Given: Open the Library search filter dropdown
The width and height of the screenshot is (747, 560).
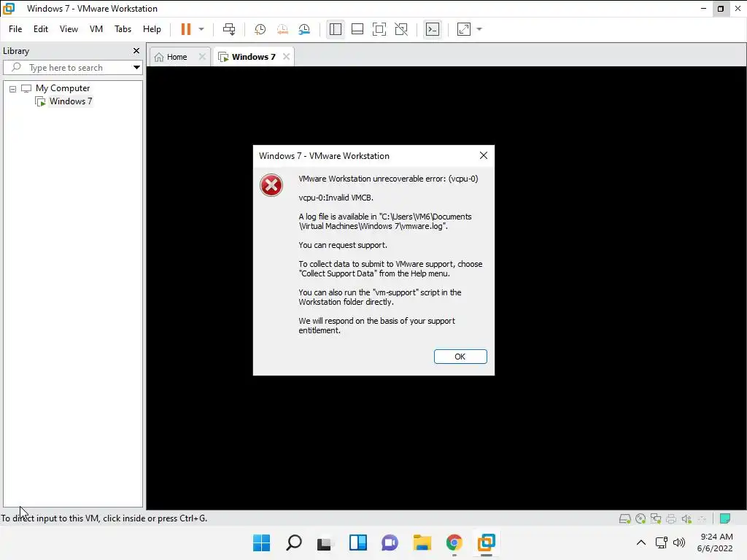Looking at the screenshot, I should point(136,68).
